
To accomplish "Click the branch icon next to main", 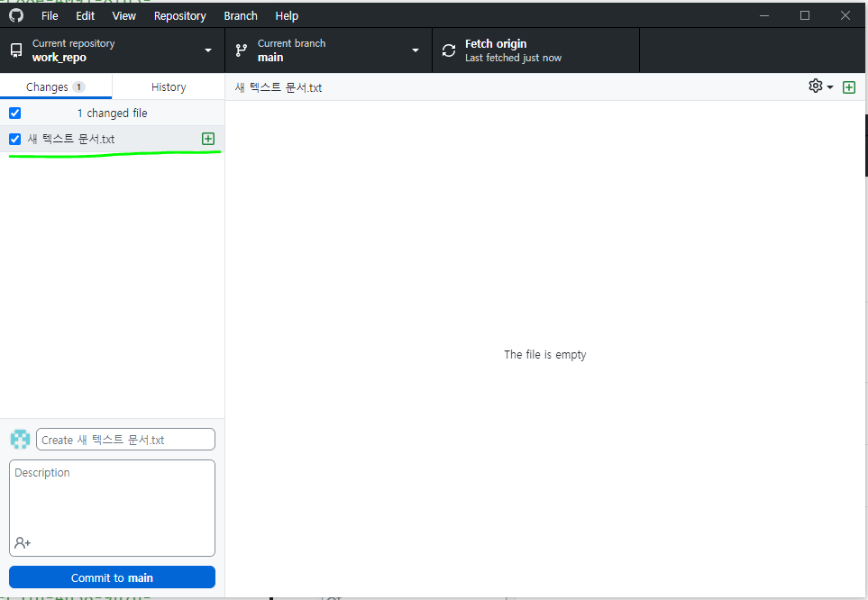I will pyautogui.click(x=242, y=50).
